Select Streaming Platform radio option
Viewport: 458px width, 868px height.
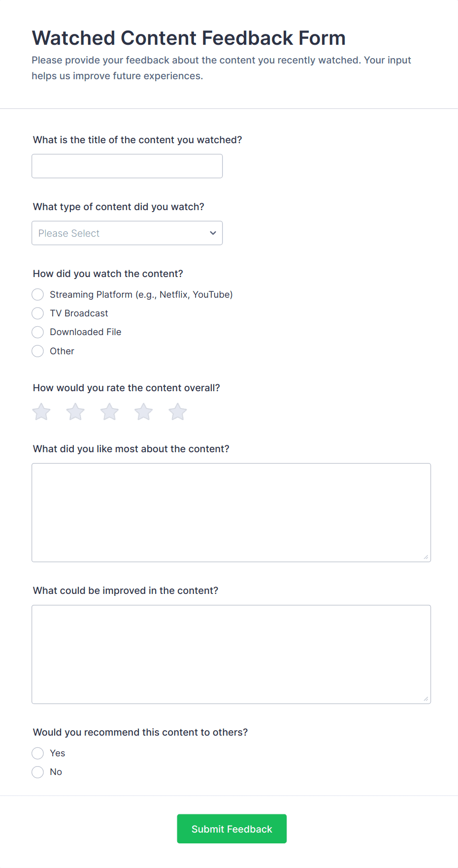point(38,295)
